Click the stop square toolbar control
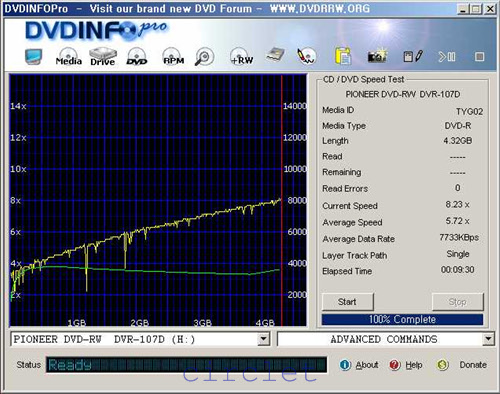Image resolution: width=500 pixels, height=394 pixels. [x=479, y=57]
